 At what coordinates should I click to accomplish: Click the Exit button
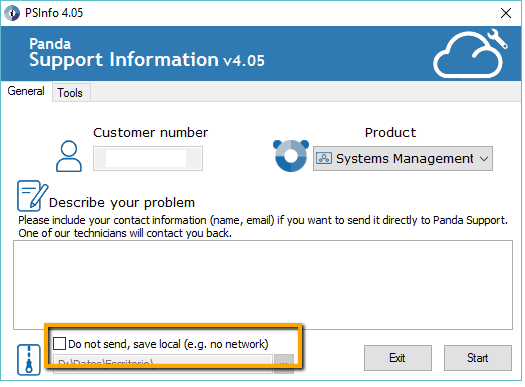pyautogui.click(x=398, y=358)
